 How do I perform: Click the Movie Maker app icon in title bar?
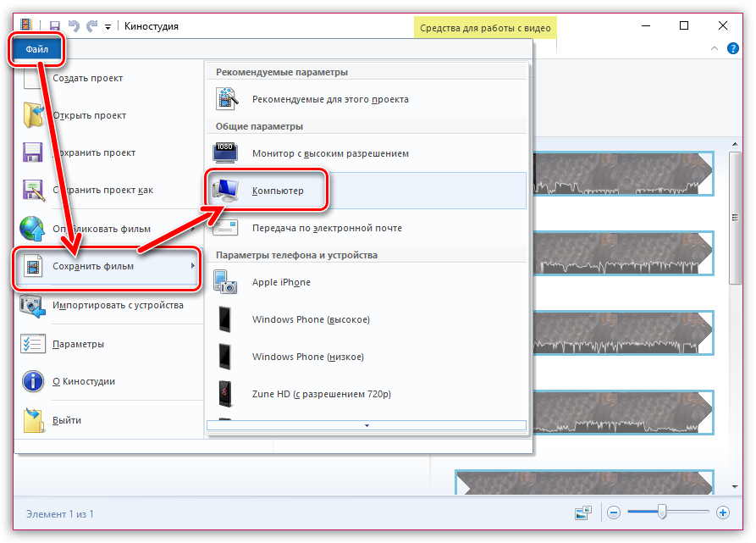26,25
